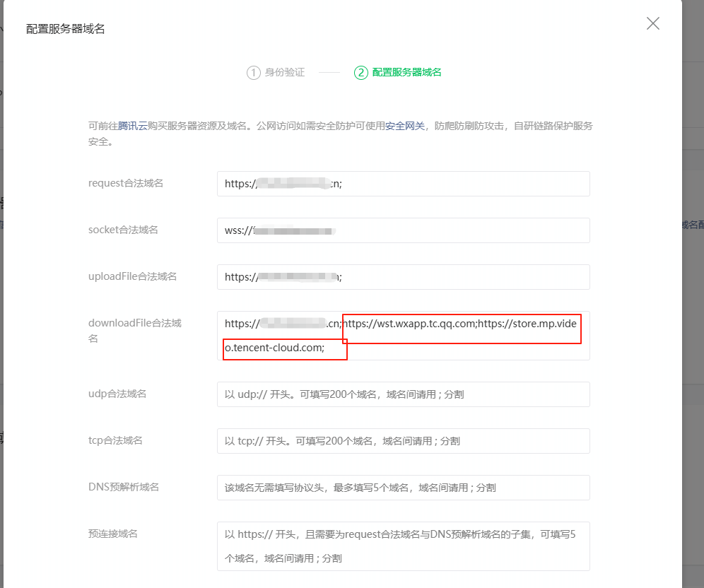Screen dimensions: 704x588
Task: Click the DNS预解析域名 field label
Action: (x=124, y=487)
